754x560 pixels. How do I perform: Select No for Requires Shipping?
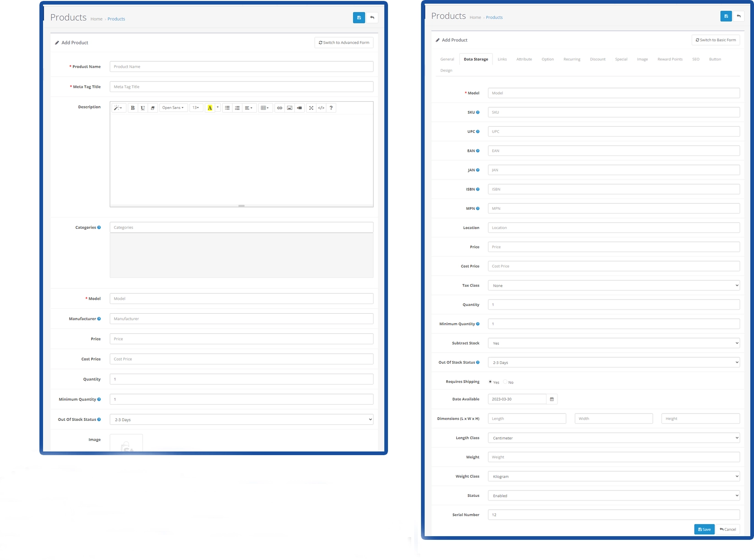[x=505, y=382]
